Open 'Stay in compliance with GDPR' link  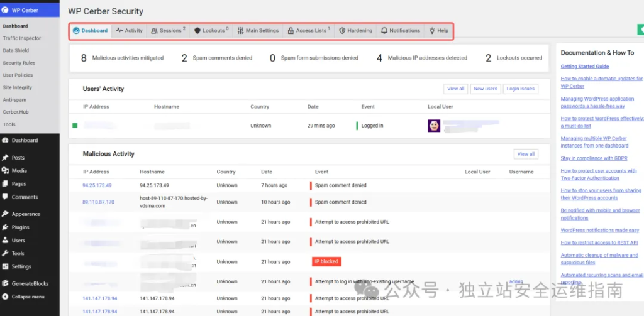tap(594, 158)
